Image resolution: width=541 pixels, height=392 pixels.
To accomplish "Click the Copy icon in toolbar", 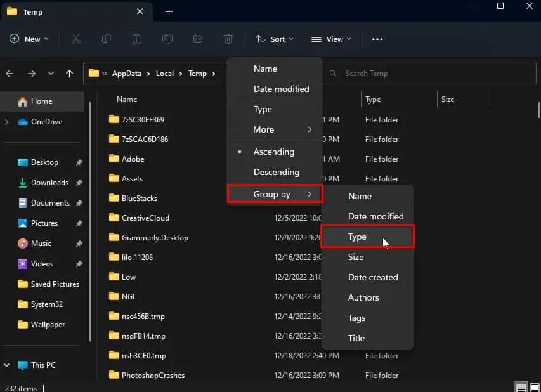I will pyautogui.click(x=107, y=39).
